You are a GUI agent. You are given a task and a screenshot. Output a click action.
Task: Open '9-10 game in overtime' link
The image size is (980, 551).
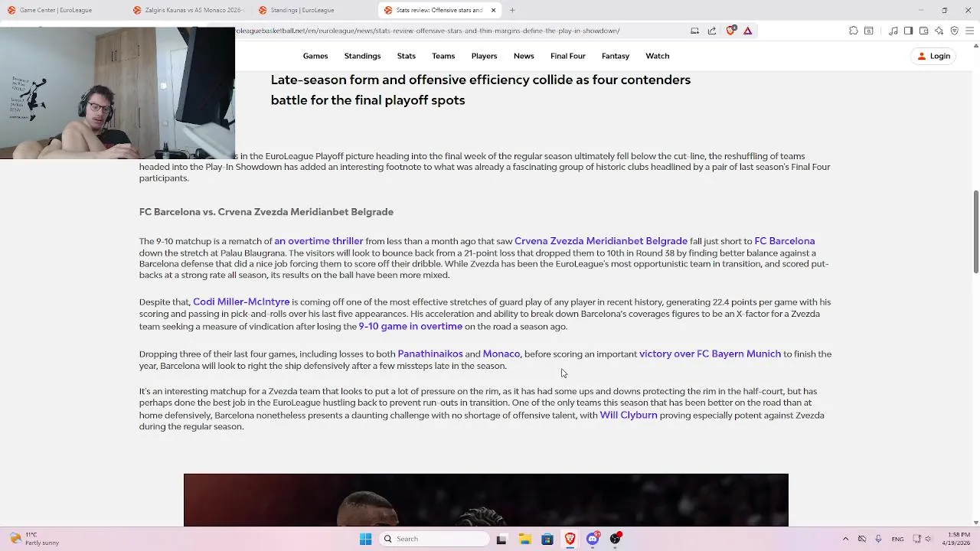[x=410, y=327]
